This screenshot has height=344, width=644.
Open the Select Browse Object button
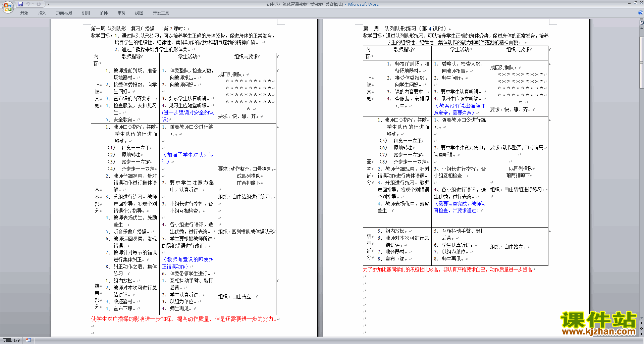(642, 329)
